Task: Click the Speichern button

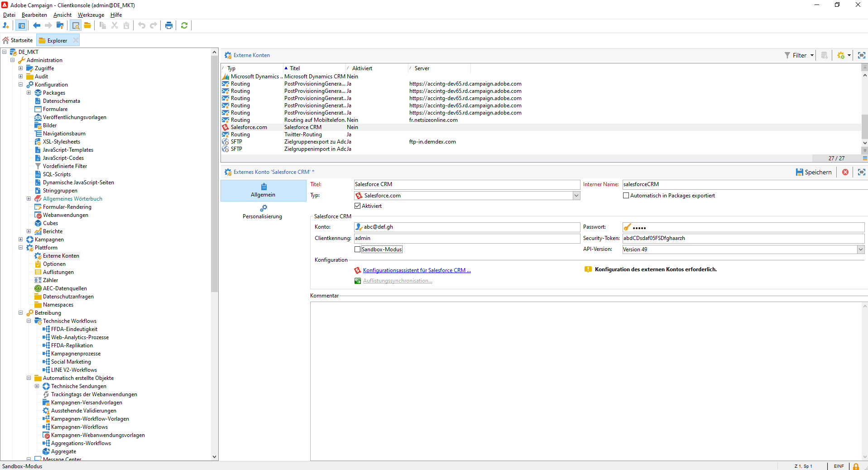Action: tap(814, 172)
